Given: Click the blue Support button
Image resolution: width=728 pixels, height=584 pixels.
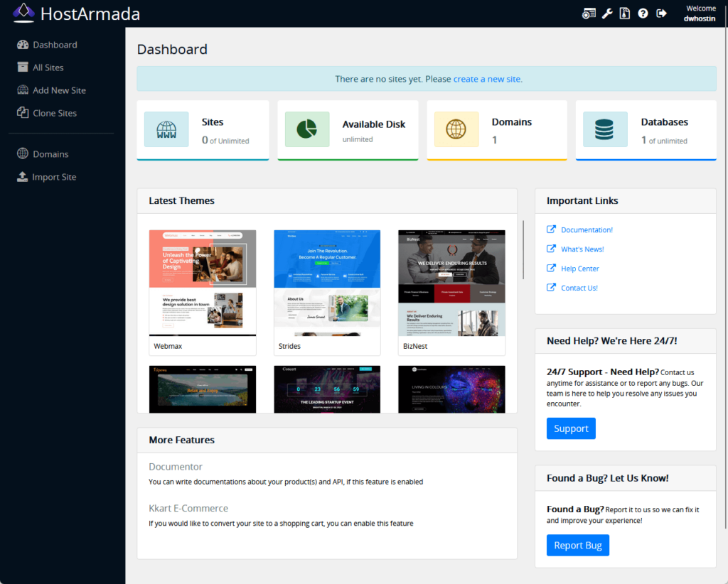Looking at the screenshot, I should pos(571,428).
